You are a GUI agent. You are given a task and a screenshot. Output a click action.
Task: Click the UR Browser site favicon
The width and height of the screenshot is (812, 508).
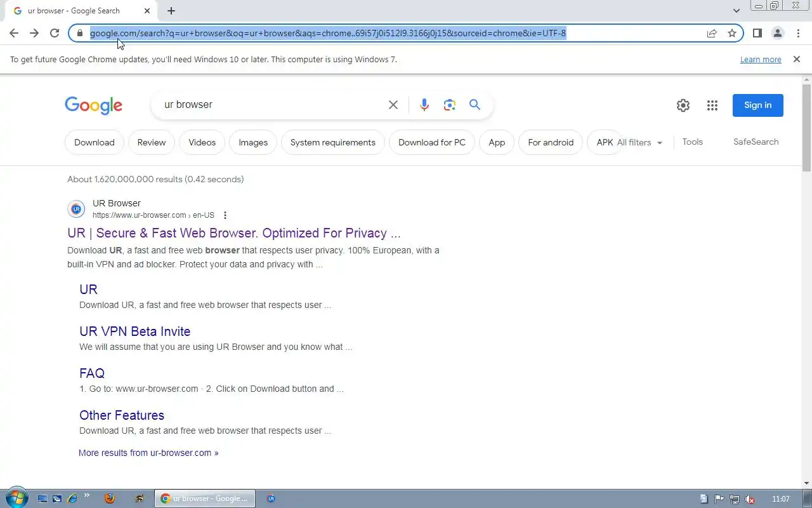click(x=76, y=209)
